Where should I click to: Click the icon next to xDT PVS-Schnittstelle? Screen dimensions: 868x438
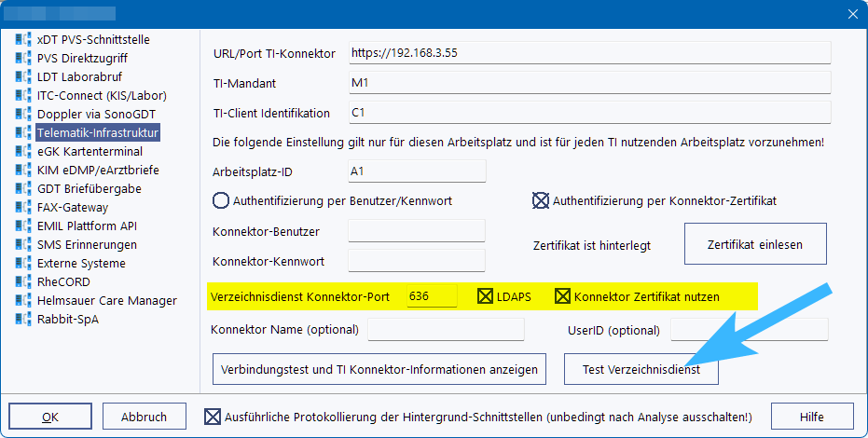coord(23,40)
